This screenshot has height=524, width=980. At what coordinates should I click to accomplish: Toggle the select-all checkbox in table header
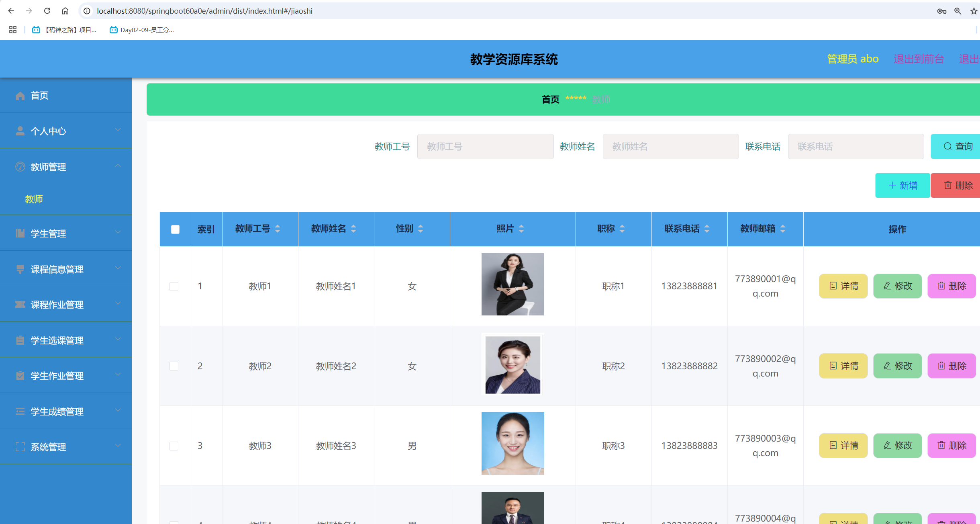[175, 229]
